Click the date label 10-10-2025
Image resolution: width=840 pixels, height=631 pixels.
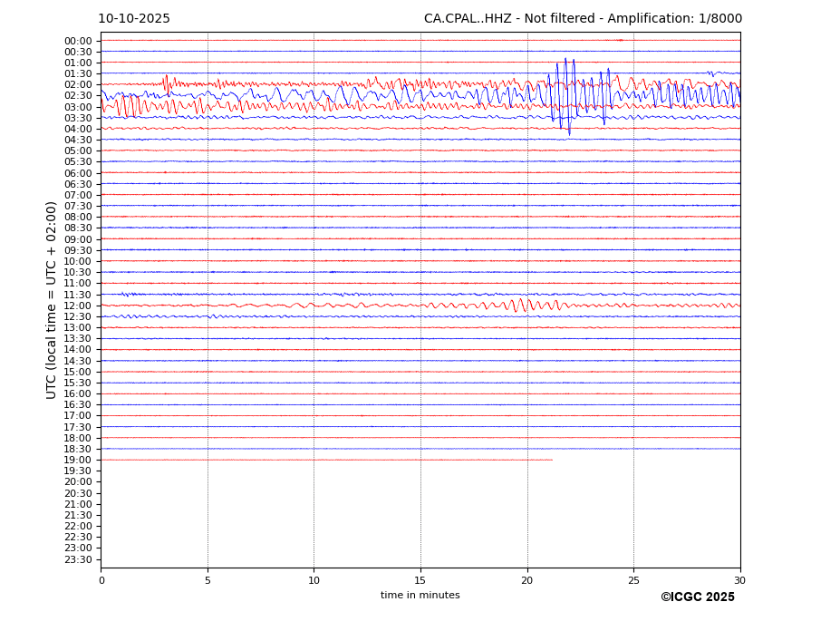tap(134, 19)
